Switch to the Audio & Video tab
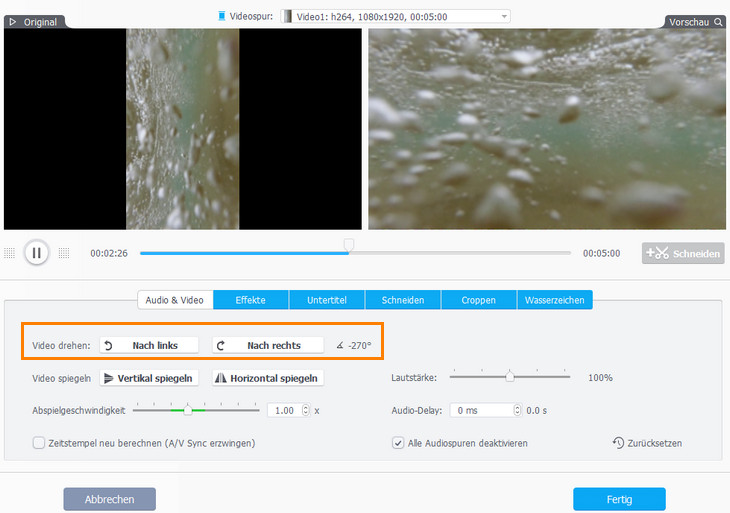 click(x=175, y=300)
